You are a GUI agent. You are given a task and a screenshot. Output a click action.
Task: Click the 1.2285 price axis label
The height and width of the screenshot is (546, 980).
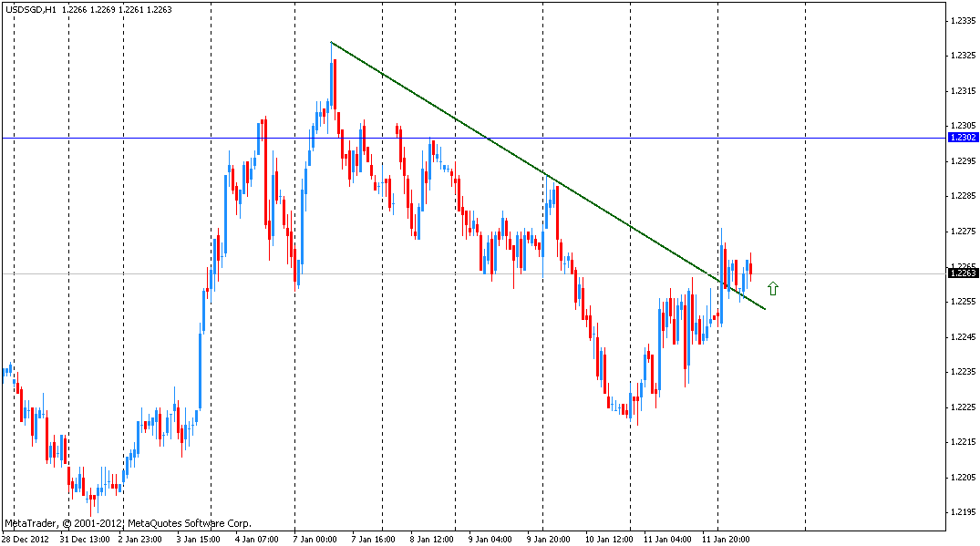pos(963,196)
